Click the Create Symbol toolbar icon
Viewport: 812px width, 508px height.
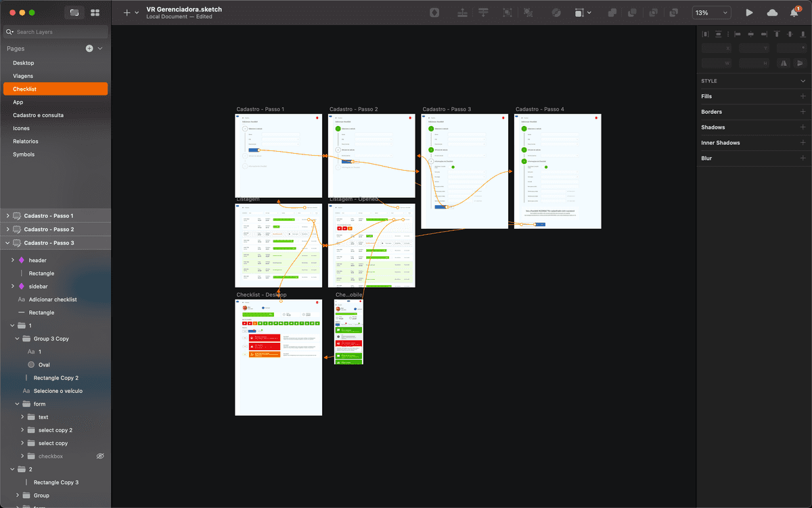pos(434,13)
